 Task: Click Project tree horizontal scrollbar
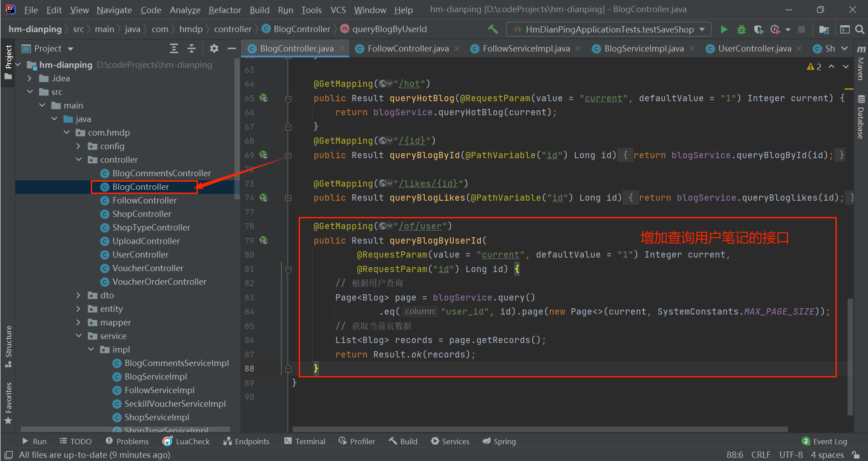click(x=125, y=429)
